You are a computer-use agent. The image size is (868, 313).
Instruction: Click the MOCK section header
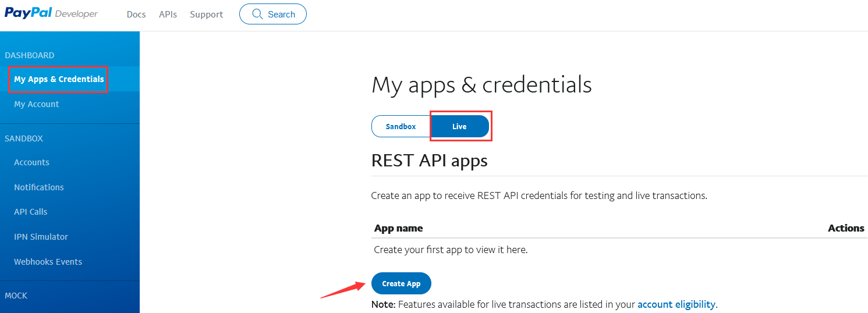tap(16, 296)
